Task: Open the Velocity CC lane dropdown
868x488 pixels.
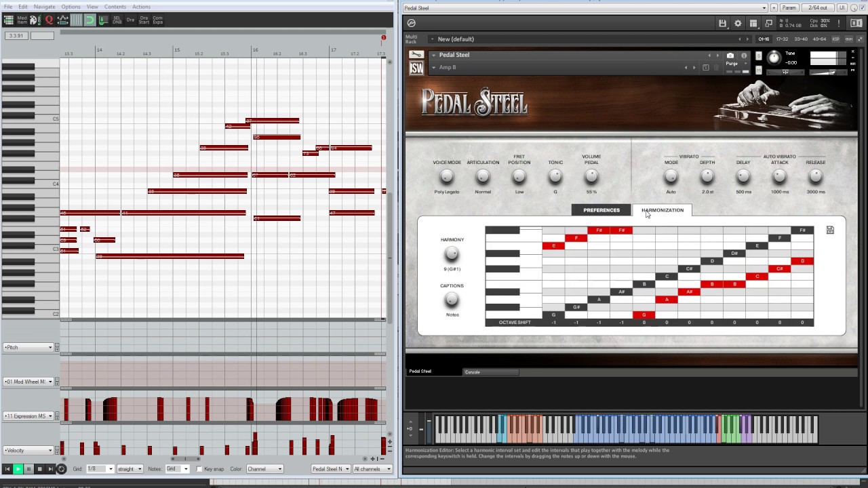Action: [x=28, y=450]
